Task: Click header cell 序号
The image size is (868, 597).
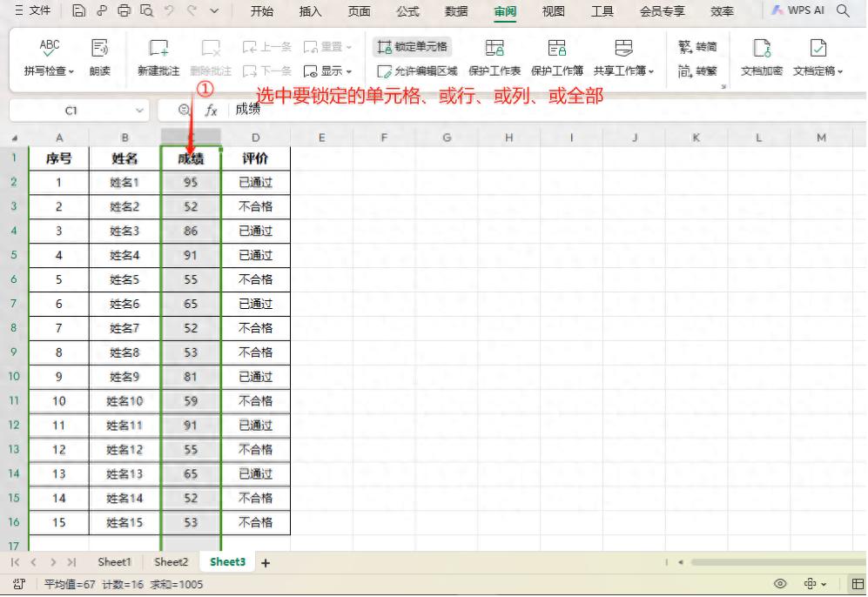Action: [58, 158]
